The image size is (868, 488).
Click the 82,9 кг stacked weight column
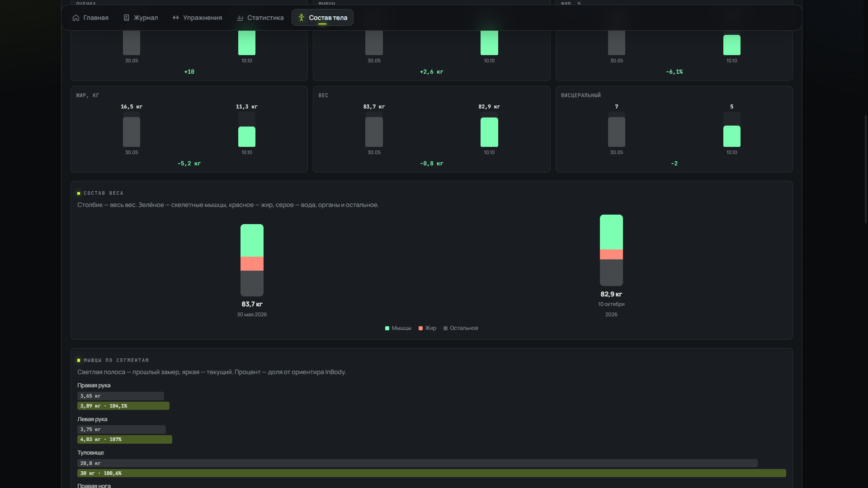coord(611,250)
